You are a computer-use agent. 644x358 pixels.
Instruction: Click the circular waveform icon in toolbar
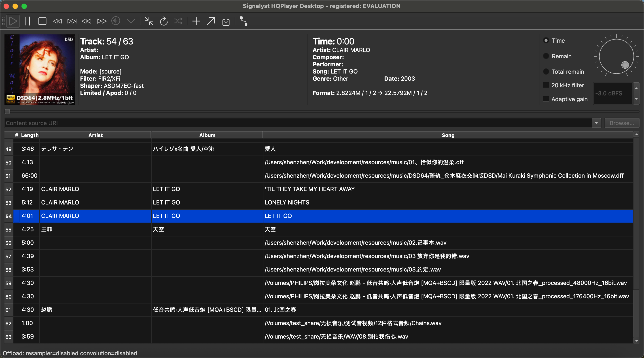pos(116,21)
